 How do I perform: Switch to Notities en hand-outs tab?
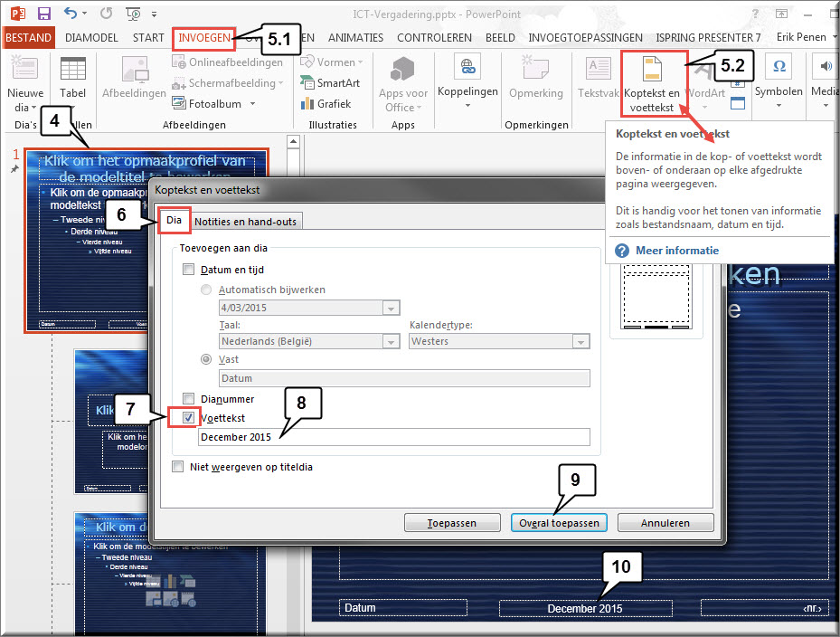pyautogui.click(x=245, y=222)
